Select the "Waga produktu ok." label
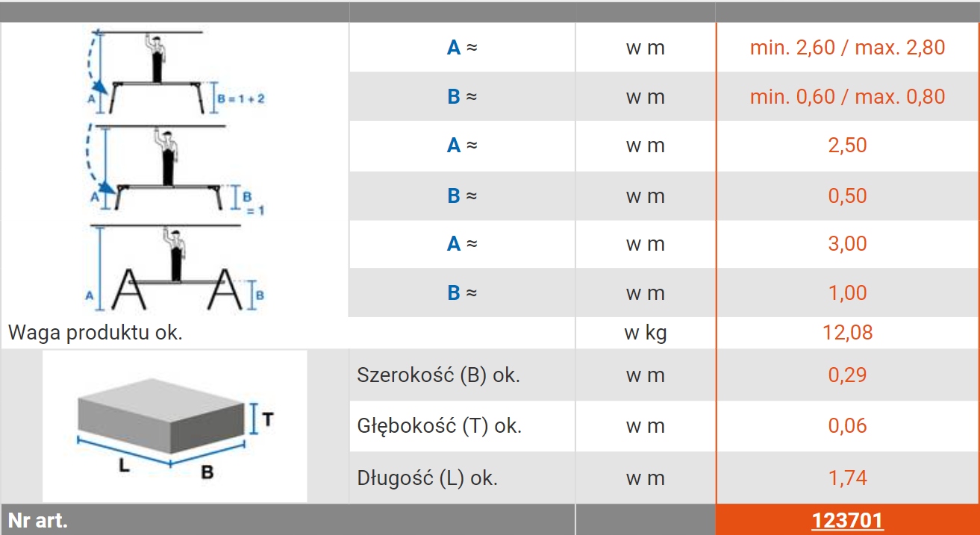980x535 pixels. tap(96, 333)
